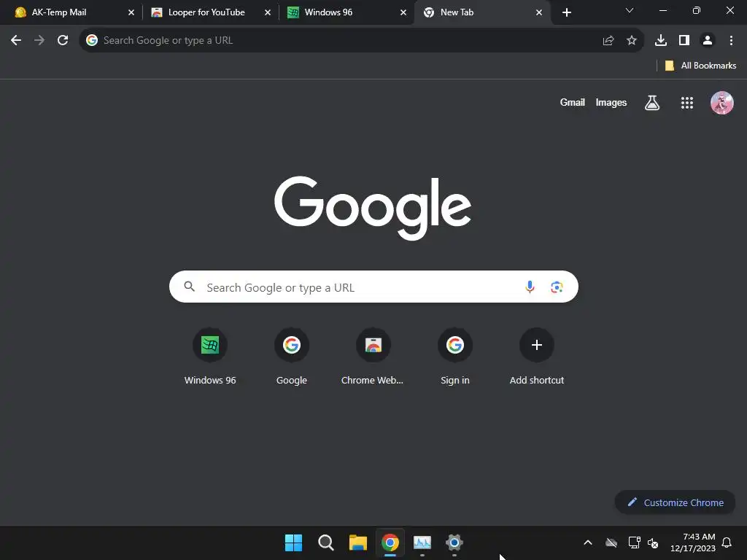
Task: Open the Google account avatar
Action: 722,102
